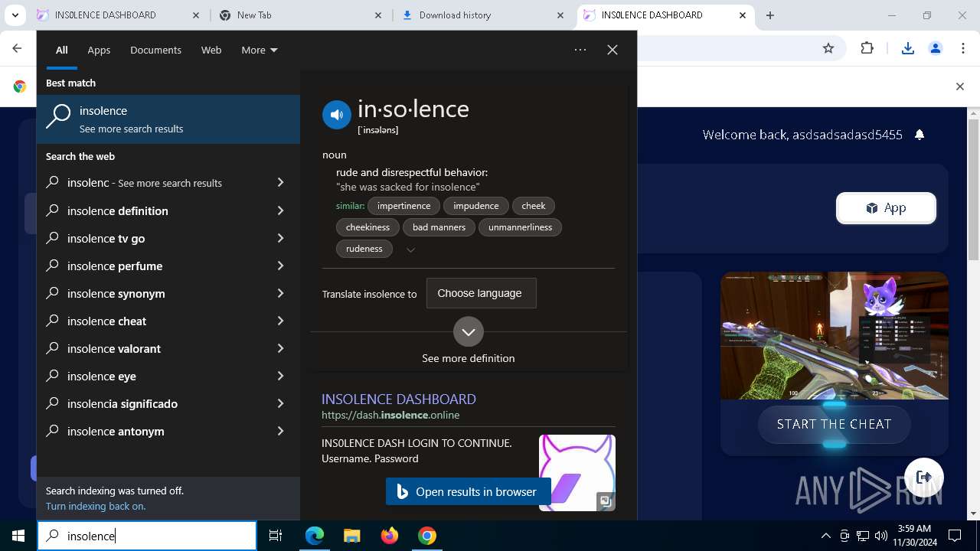Open Chrome downloads icon
This screenshot has width=980, height=551.
pos(908,48)
